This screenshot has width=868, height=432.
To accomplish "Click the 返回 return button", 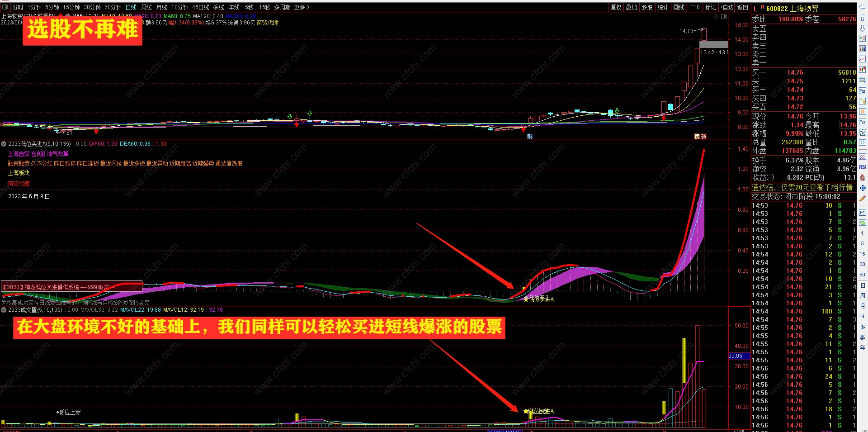I will [x=743, y=7].
